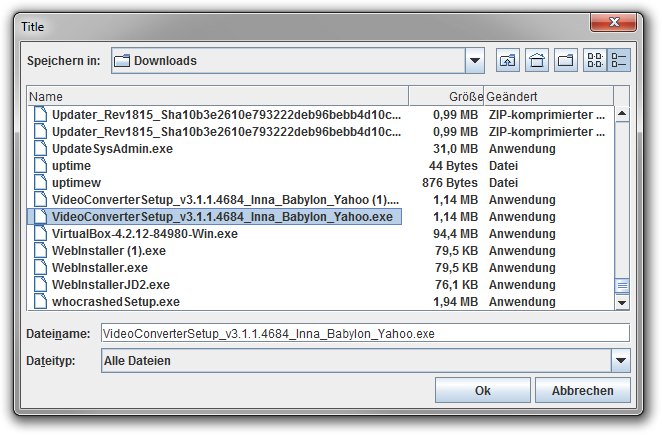Select the UpdateSysAdmin.exe file
662x435 pixels.
(x=112, y=149)
